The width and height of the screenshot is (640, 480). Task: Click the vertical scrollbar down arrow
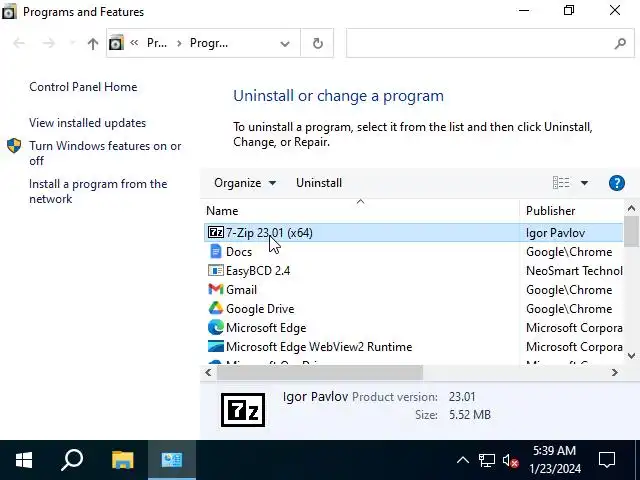(x=631, y=356)
